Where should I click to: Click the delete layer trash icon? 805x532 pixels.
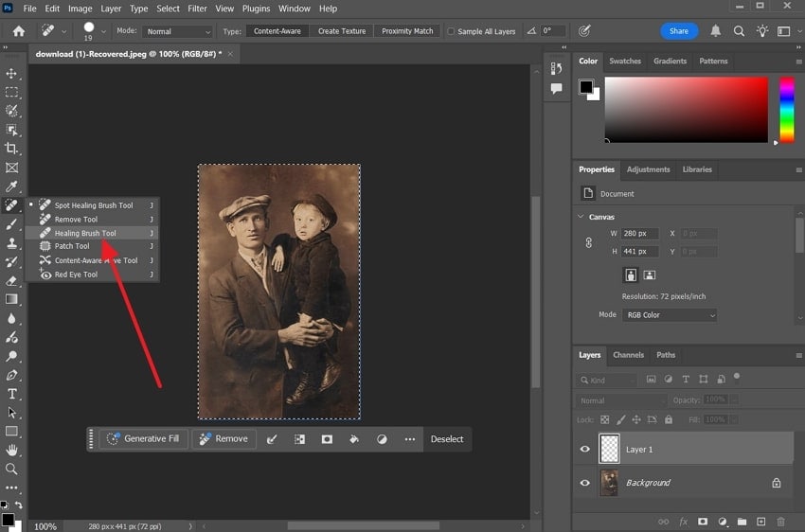pos(780,522)
